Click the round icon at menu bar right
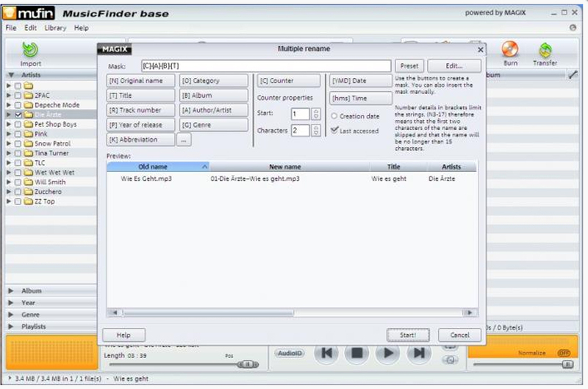588x389 pixels. tap(573, 27)
